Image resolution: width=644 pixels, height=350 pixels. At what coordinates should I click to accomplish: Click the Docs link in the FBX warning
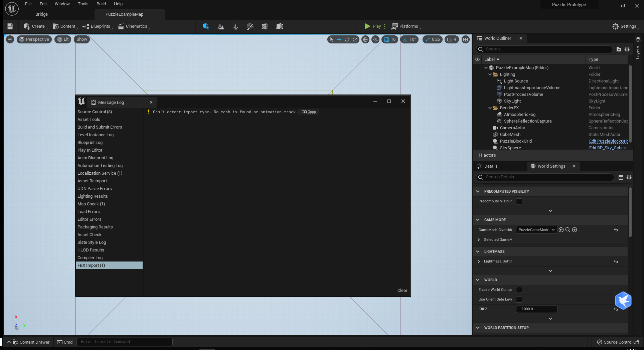point(308,112)
